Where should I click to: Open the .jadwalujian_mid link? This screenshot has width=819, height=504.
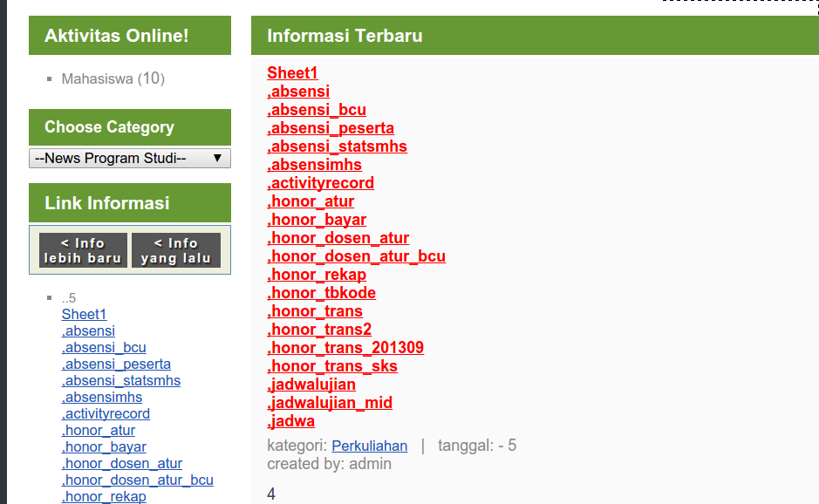click(x=330, y=402)
